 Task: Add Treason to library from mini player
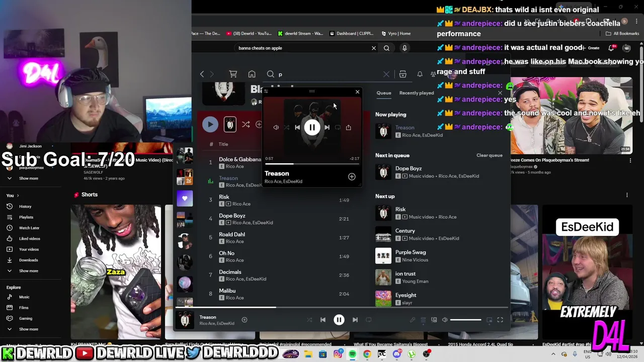[x=352, y=177]
